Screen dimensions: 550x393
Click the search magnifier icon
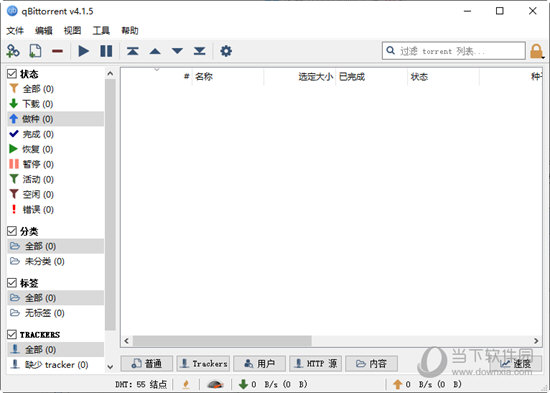point(390,51)
